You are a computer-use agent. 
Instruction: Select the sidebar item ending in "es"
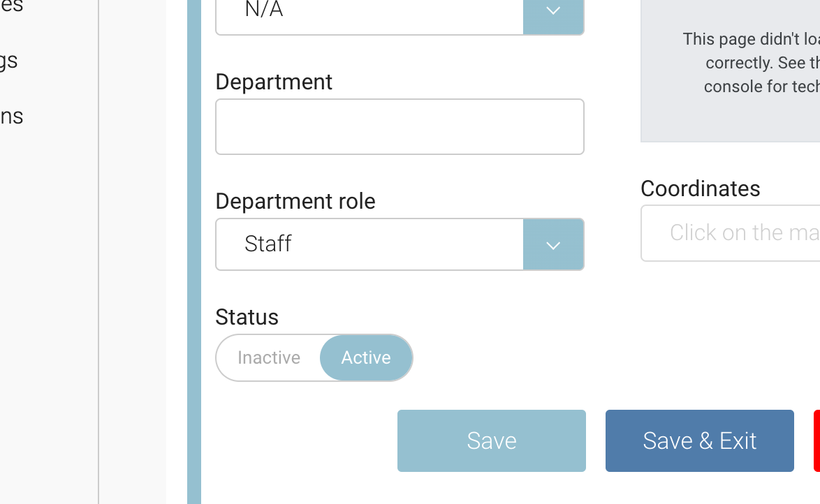(x=12, y=7)
